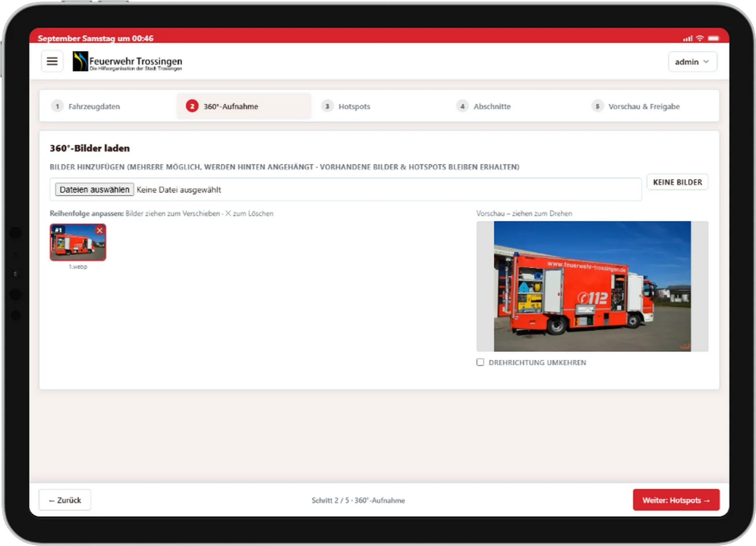Click the status bar date and time

[95, 38]
